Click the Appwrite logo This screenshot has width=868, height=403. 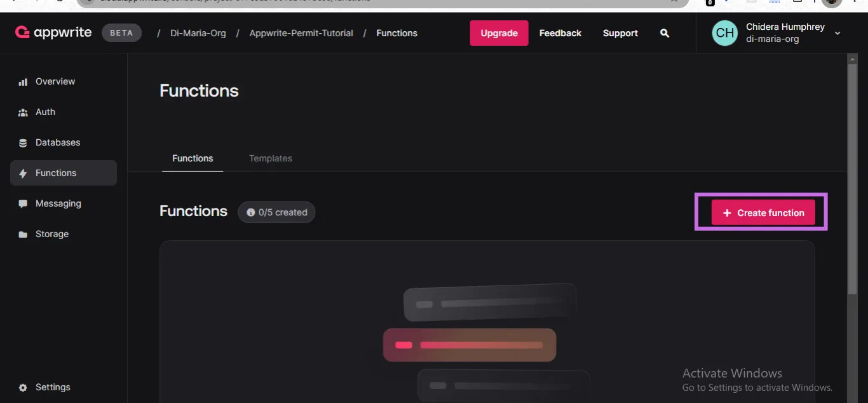point(53,32)
